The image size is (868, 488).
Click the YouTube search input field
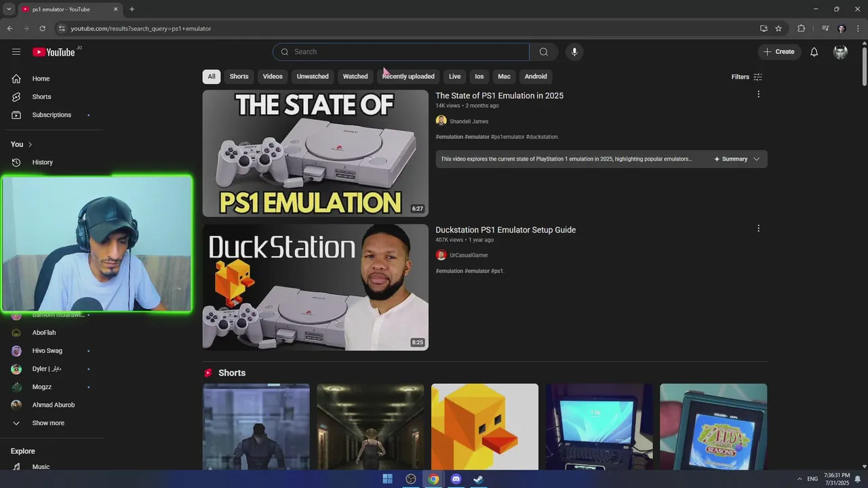[401, 52]
